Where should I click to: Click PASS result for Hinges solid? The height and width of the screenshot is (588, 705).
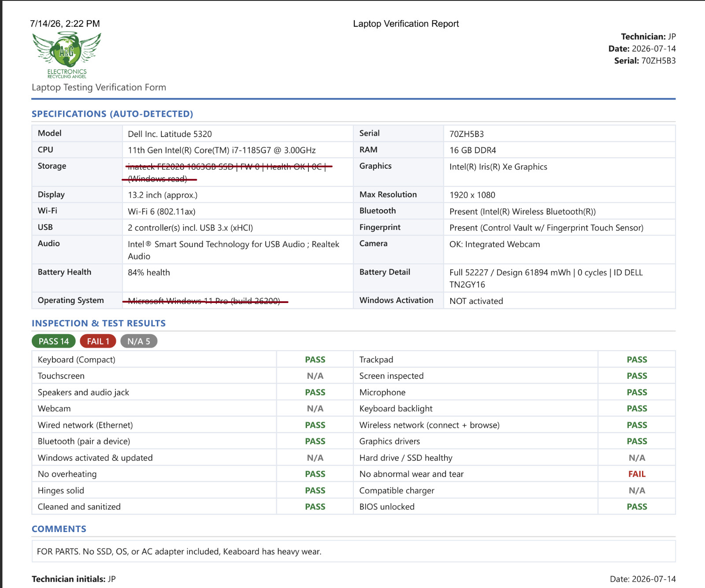(x=315, y=491)
